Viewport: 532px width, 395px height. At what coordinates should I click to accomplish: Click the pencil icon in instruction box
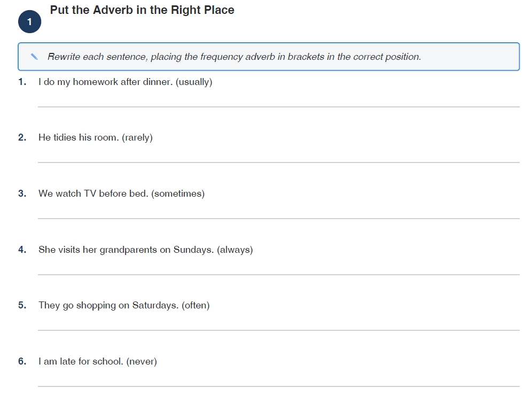pyautogui.click(x=34, y=56)
